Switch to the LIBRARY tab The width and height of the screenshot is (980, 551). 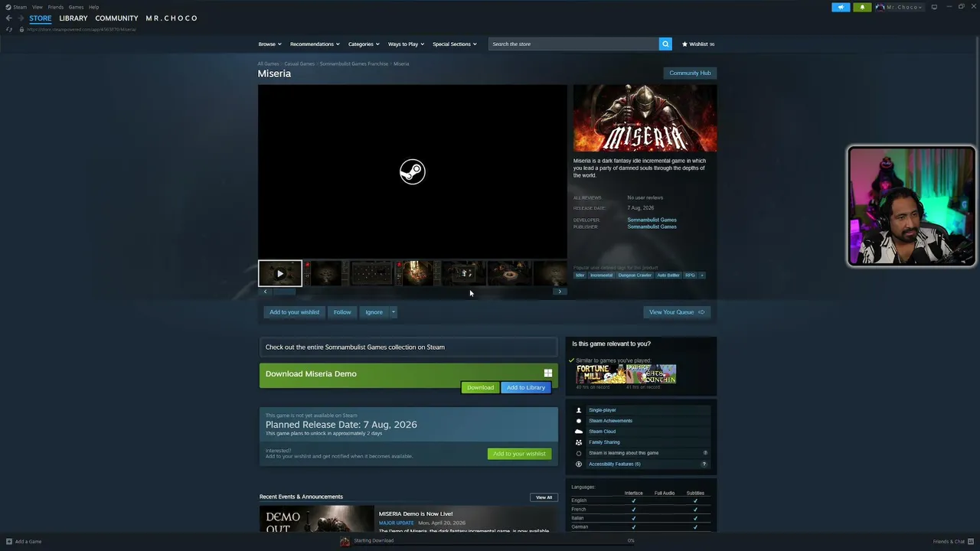click(73, 18)
